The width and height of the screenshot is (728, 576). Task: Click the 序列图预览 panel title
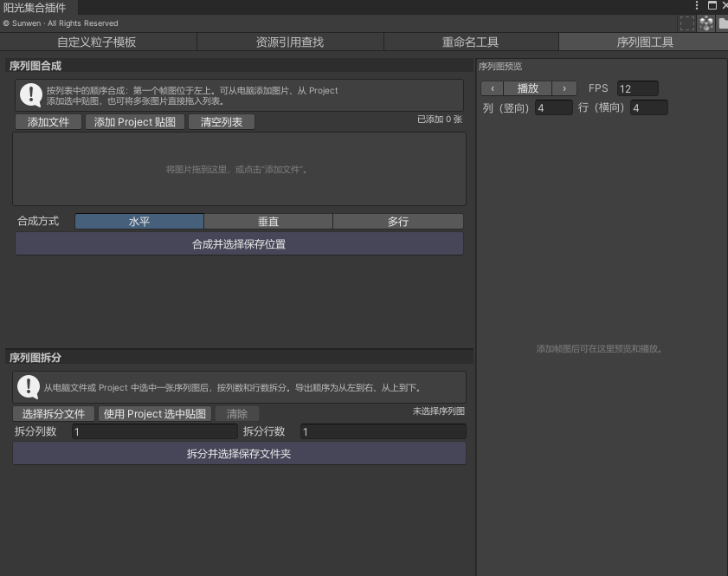pyautogui.click(x=500, y=67)
